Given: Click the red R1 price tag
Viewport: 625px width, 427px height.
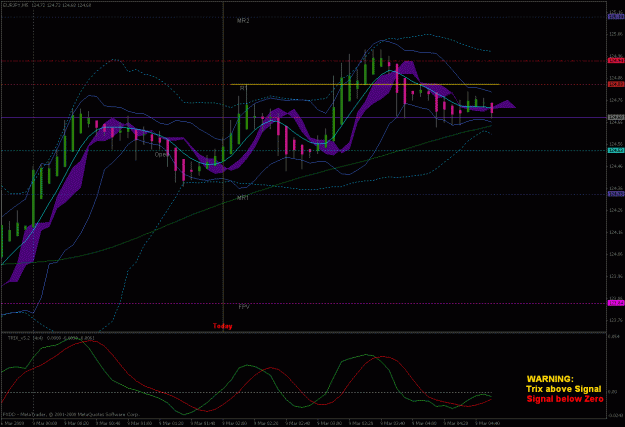Looking at the screenshot, I should [616, 85].
